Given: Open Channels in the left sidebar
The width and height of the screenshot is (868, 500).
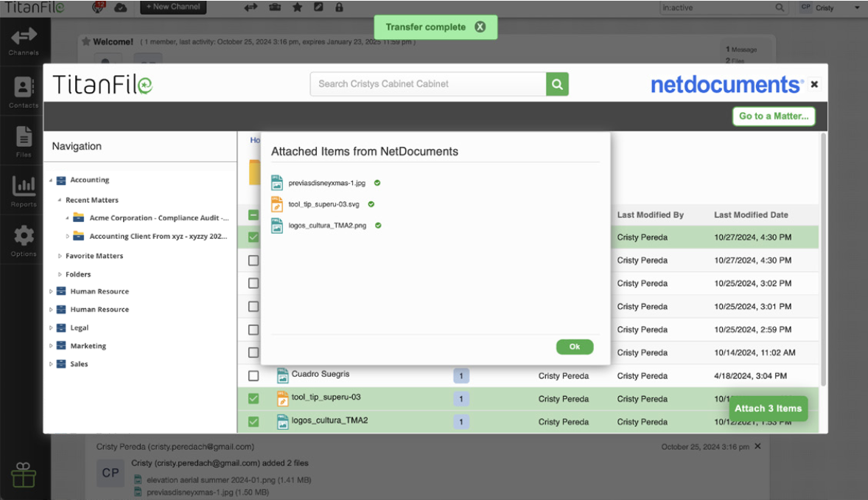Looking at the screenshot, I should pyautogui.click(x=24, y=41).
